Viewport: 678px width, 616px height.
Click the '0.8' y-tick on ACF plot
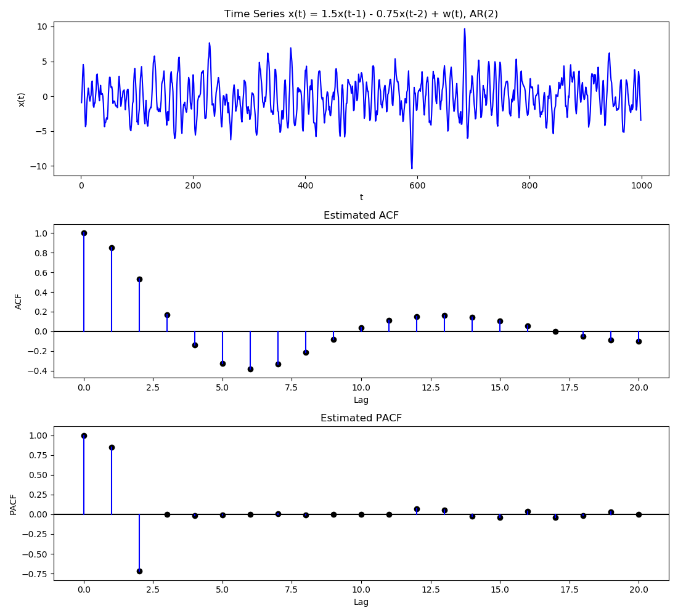(40, 253)
